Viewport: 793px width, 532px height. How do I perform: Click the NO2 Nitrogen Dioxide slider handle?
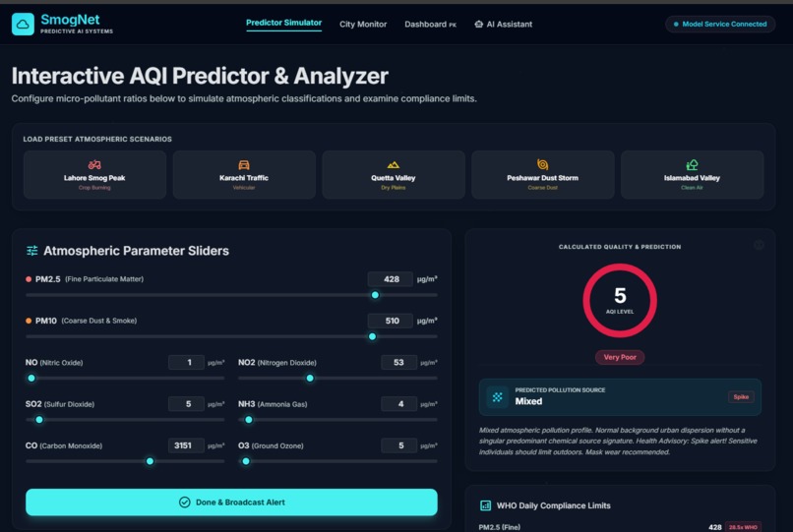click(310, 378)
